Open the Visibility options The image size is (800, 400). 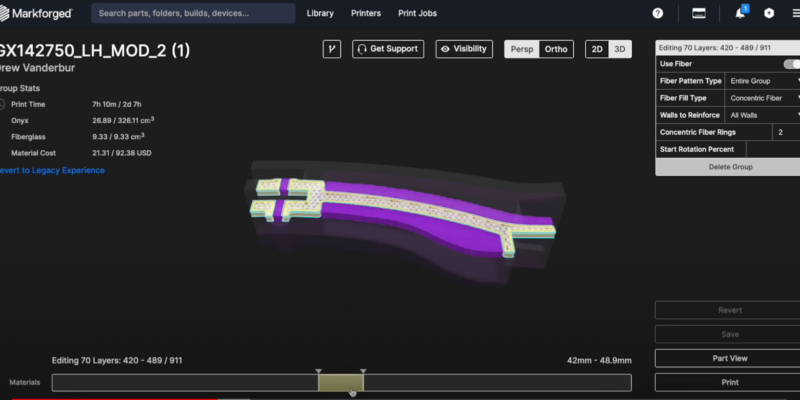[464, 49]
